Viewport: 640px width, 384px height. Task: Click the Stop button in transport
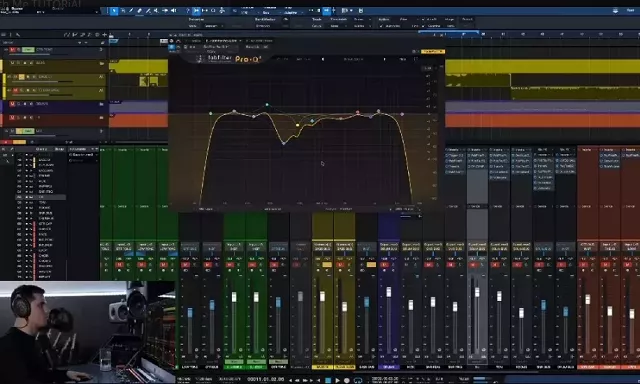tap(328, 380)
